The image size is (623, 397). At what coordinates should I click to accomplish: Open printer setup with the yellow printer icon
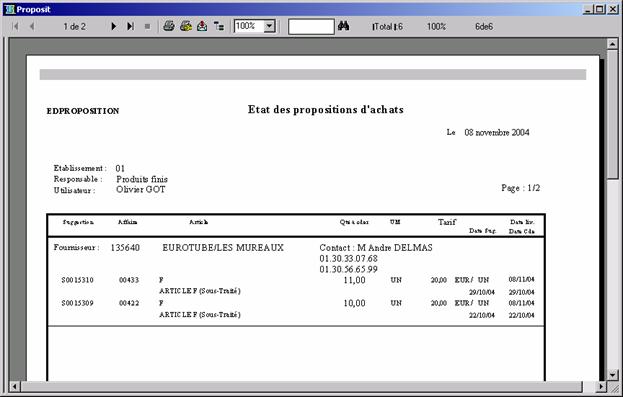pos(186,26)
